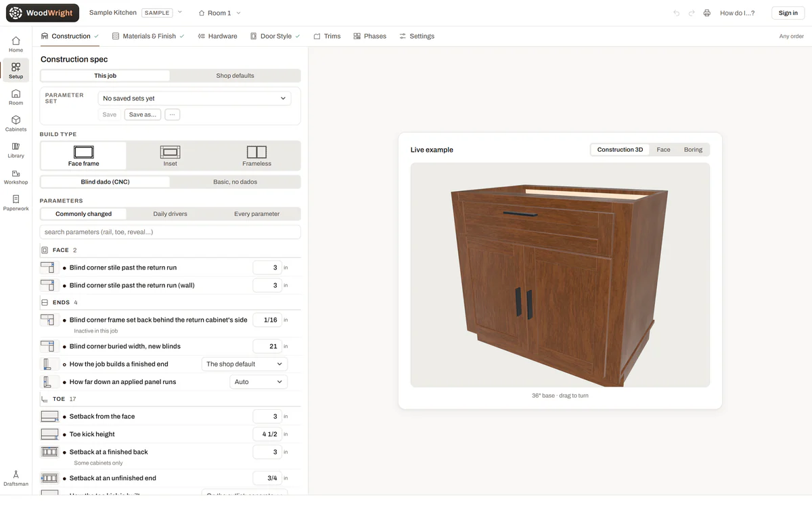Image resolution: width=812 pixels, height=508 pixels.
Task: Click diagram icon for Setback from the face
Action: coord(49,417)
